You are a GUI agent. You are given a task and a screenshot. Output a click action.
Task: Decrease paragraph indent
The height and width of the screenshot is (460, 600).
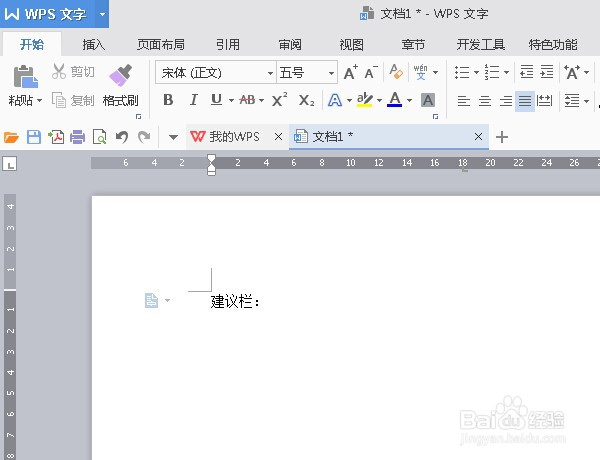coord(527,72)
